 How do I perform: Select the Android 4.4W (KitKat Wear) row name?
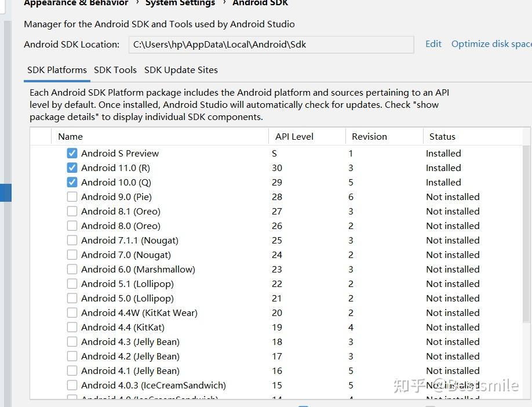(139, 312)
